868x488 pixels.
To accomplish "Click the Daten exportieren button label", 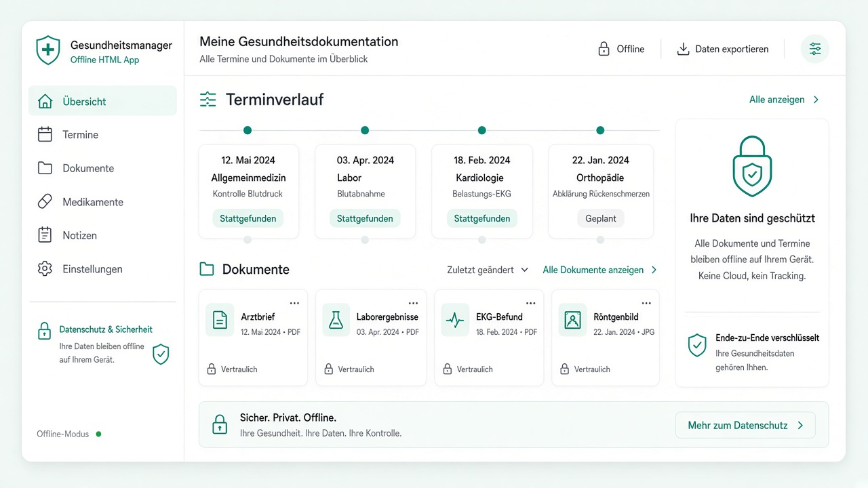I will click(732, 49).
